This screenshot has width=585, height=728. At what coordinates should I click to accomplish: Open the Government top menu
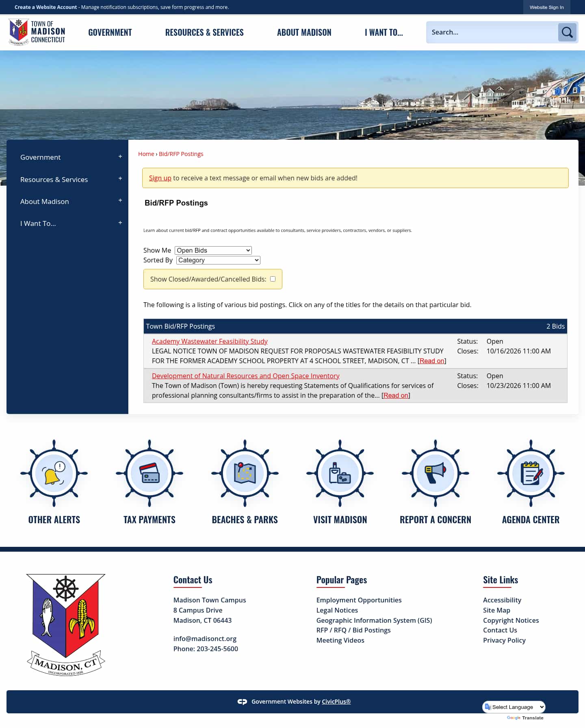(x=110, y=32)
